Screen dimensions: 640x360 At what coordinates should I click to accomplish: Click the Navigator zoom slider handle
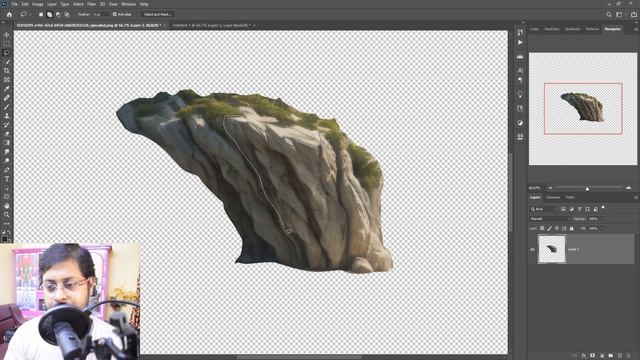click(x=587, y=189)
